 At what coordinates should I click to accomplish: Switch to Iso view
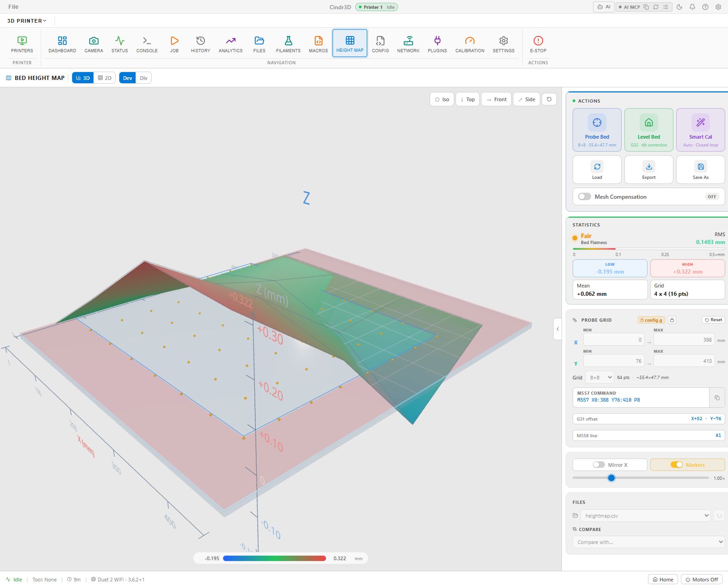point(442,99)
